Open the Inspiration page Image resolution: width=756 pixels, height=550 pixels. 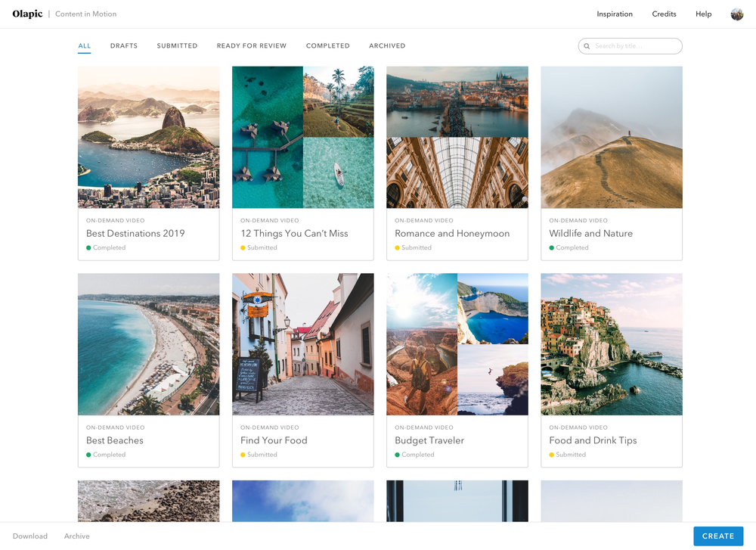tap(614, 14)
